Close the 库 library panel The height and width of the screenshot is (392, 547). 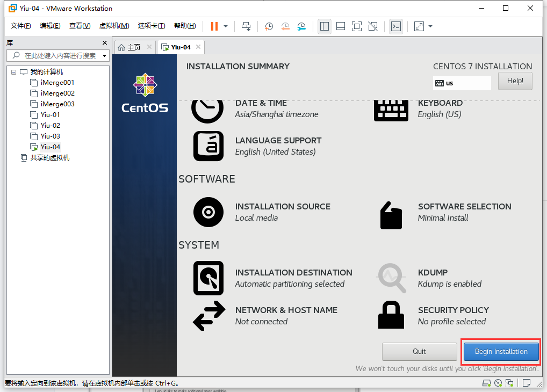105,42
